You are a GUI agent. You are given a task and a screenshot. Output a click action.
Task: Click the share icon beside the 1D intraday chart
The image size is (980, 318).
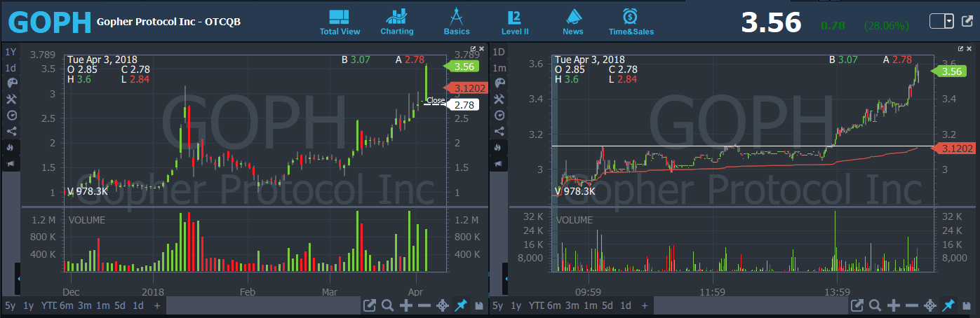click(x=499, y=131)
